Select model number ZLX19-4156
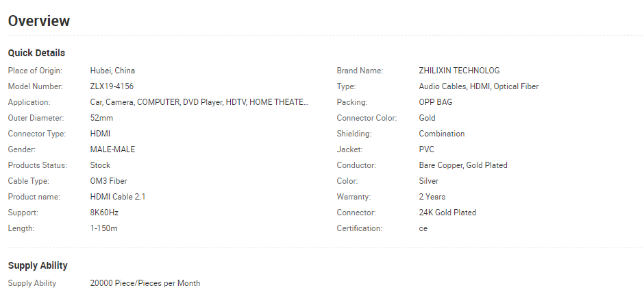This screenshot has height=301, width=644. 112,86
